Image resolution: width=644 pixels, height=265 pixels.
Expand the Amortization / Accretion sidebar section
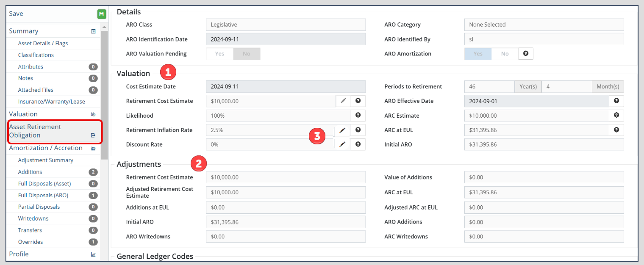click(x=46, y=148)
